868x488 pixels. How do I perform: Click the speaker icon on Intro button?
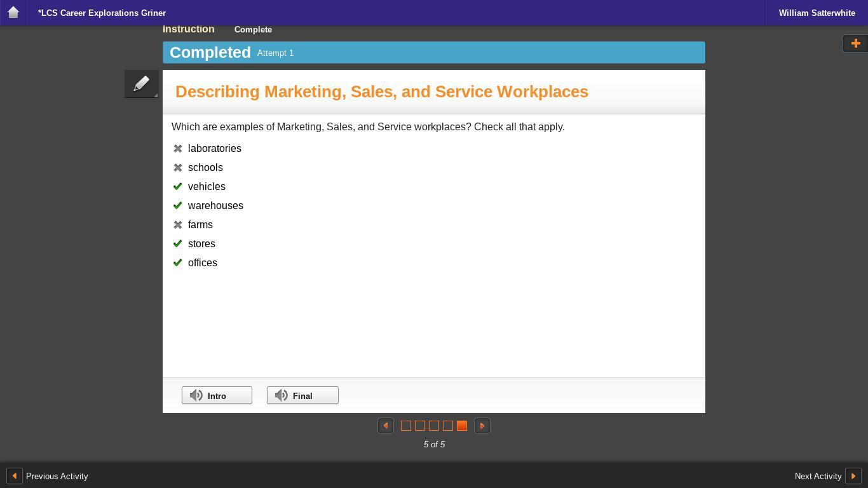coord(196,395)
